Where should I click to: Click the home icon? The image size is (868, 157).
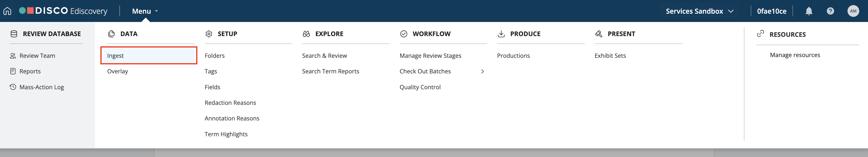coord(7,11)
